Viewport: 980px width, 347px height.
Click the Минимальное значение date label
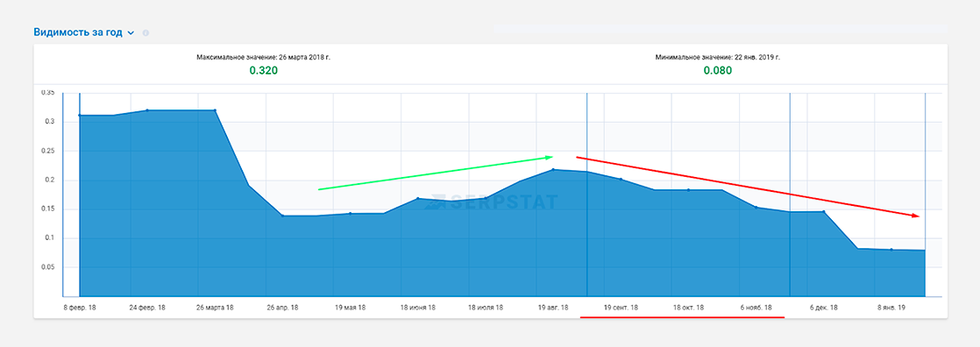tap(718, 57)
